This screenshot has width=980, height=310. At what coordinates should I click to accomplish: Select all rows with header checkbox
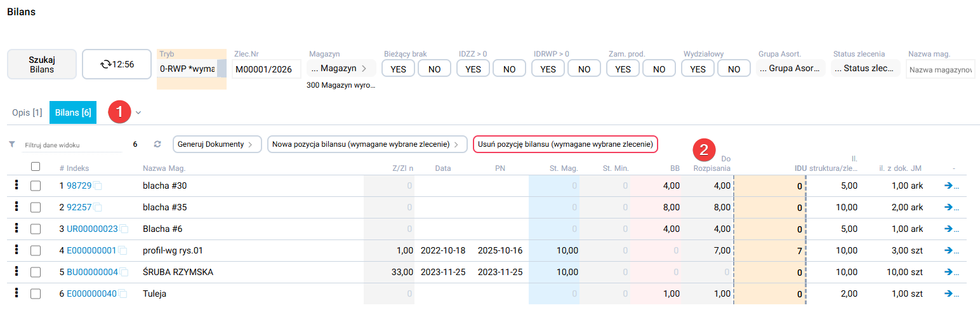click(36, 166)
